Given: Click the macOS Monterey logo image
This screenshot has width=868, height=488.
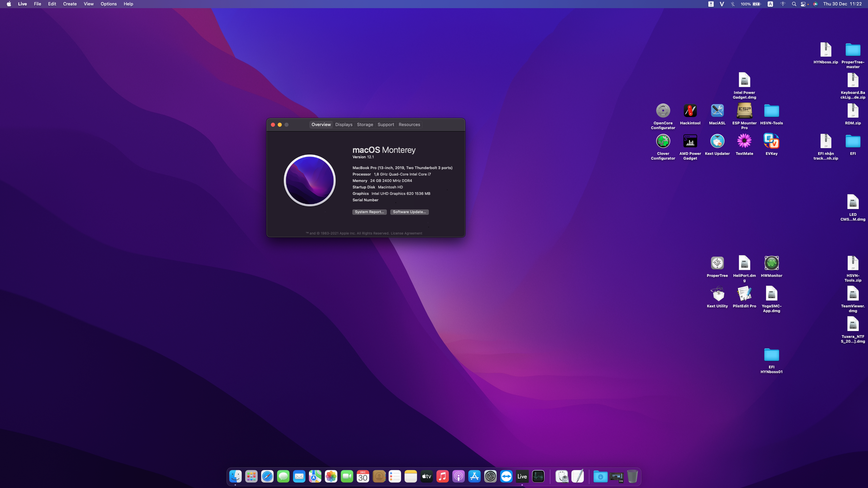Looking at the screenshot, I should tap(310, 180).
